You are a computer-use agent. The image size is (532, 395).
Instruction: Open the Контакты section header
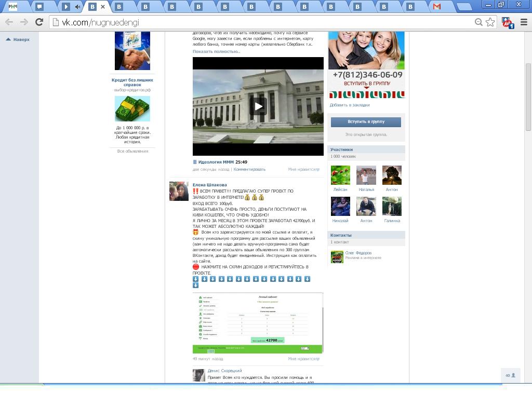click(366, 235)
